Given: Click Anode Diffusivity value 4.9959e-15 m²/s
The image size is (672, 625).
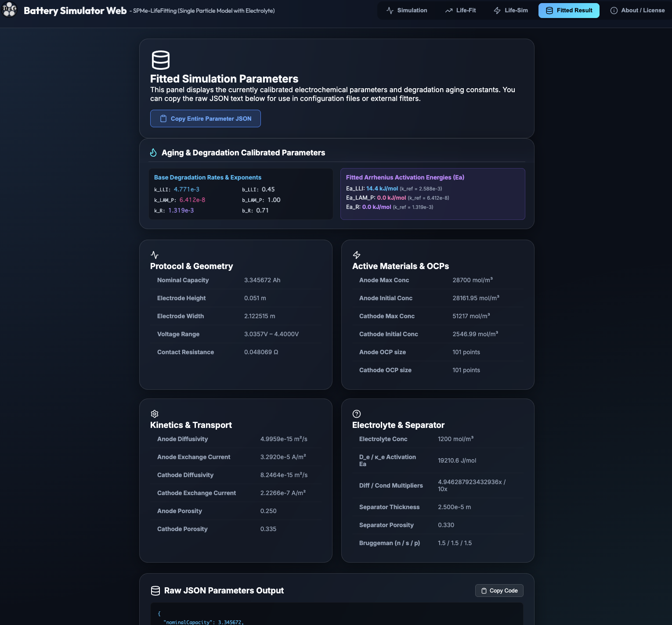Looking at the screenshot, I should pyautogui.click(x=284, y=439).
